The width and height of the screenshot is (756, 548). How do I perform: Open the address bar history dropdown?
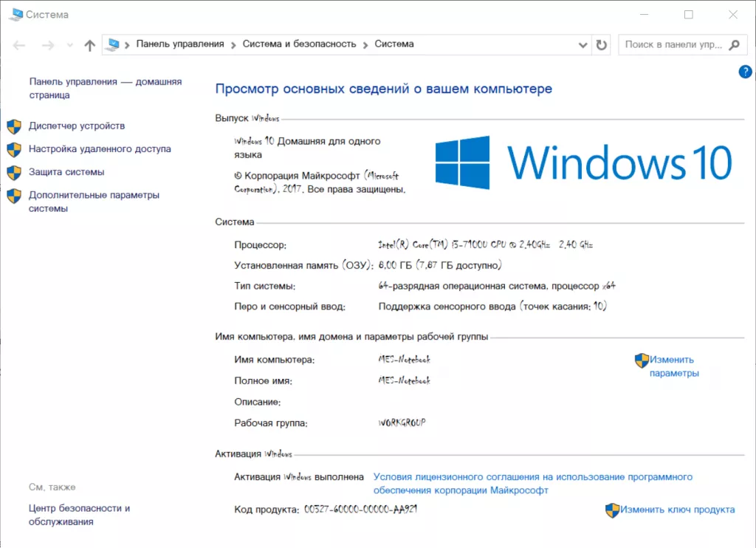[583, 45]
